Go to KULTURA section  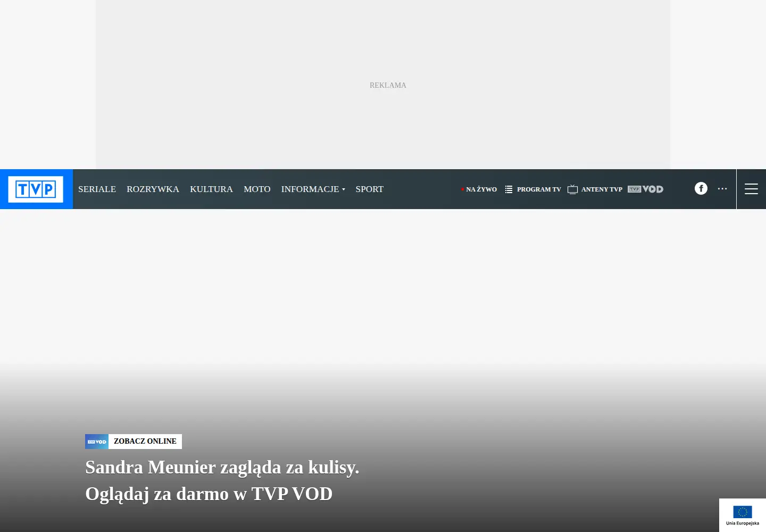211,189
